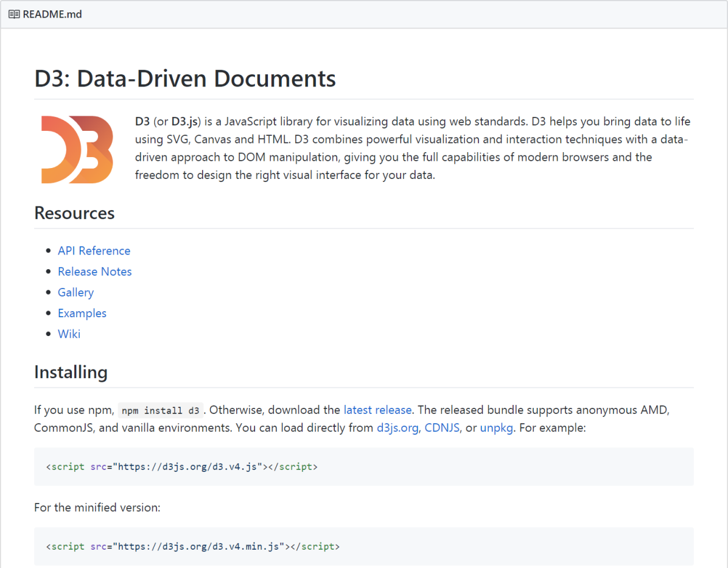The image size is (728, 568).
Task: Click the Resources heading
Action: tap(74, 213)
